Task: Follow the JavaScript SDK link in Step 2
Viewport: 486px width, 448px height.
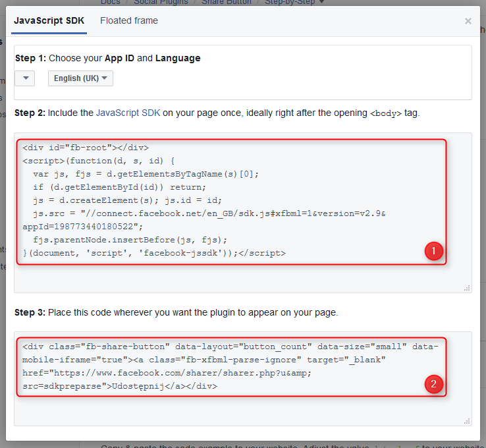Action: [128, 113]
